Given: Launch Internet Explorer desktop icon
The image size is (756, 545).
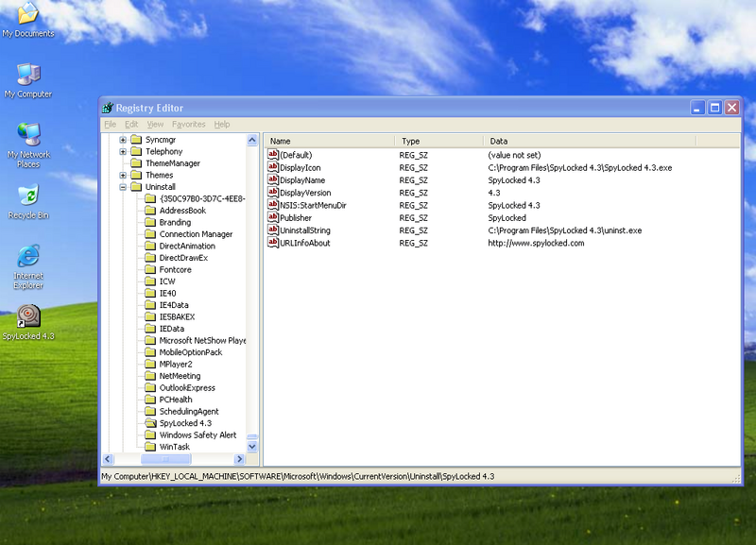Looking at the screenshot, I should (x=28, y=267).
